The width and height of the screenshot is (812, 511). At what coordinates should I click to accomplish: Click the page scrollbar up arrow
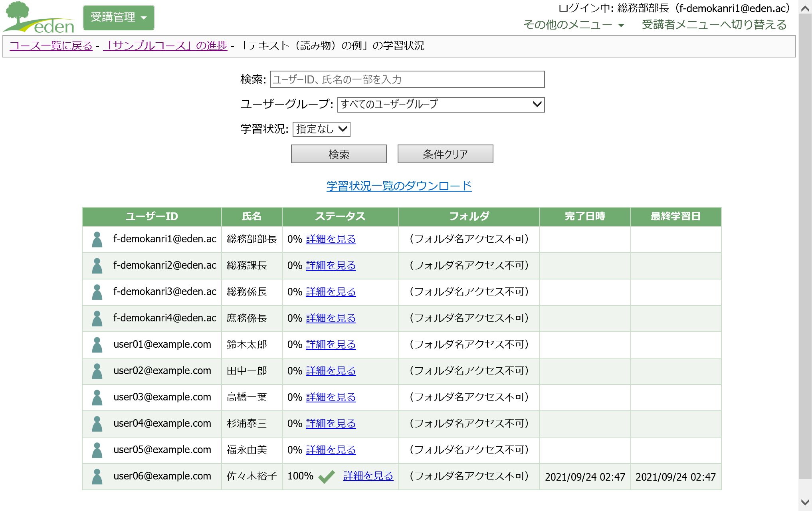(805, 8)
